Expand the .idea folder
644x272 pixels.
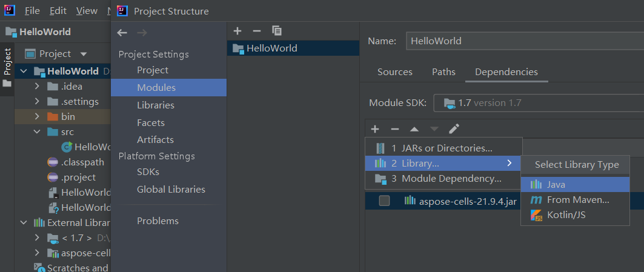pos(37,86)
